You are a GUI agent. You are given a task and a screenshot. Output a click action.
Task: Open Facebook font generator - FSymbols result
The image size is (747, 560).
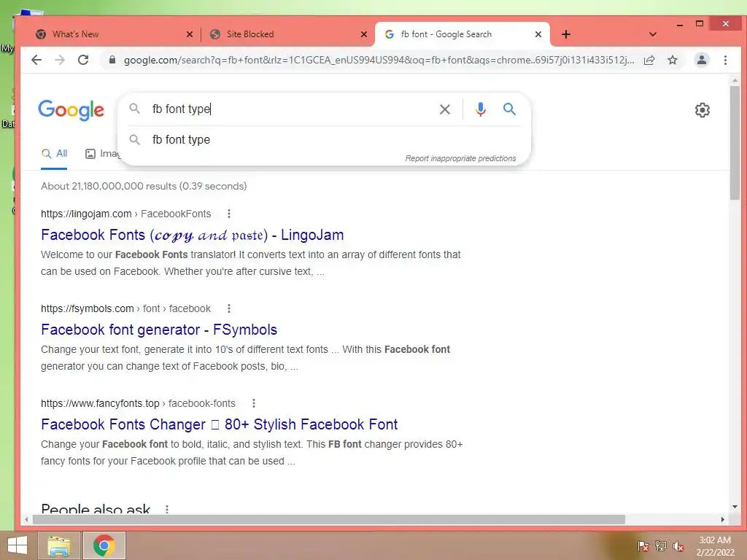159,330
